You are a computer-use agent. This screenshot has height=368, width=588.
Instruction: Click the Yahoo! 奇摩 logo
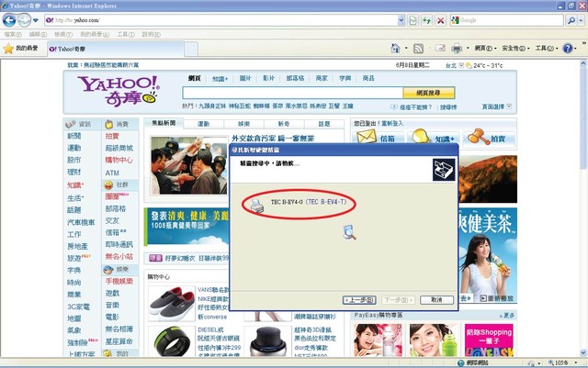coord(119,91)
